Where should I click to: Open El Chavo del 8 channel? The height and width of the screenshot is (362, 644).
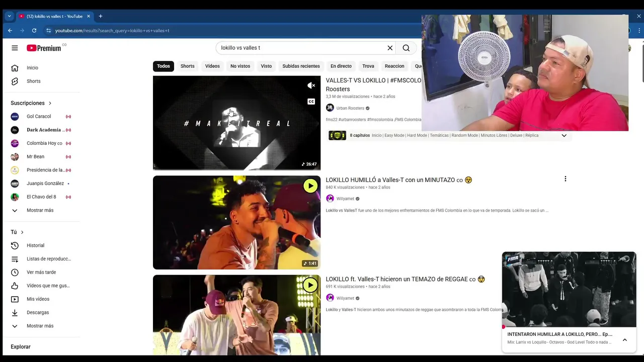[x=41, y=197]
